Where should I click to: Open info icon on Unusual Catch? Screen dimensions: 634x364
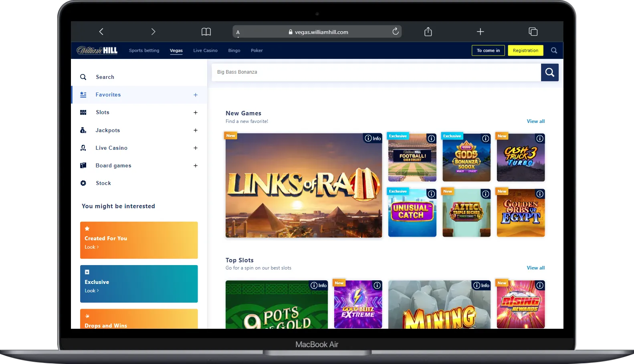431,194
